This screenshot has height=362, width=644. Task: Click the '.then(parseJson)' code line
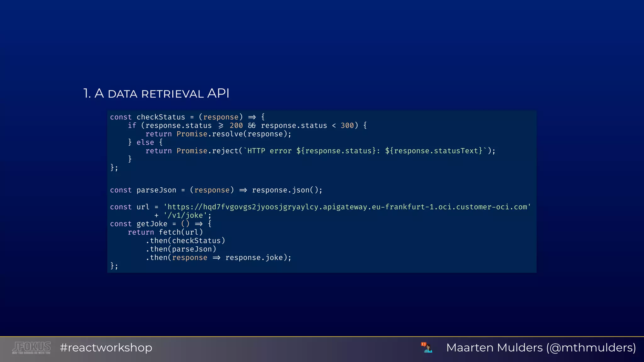(x=181, y=249)
